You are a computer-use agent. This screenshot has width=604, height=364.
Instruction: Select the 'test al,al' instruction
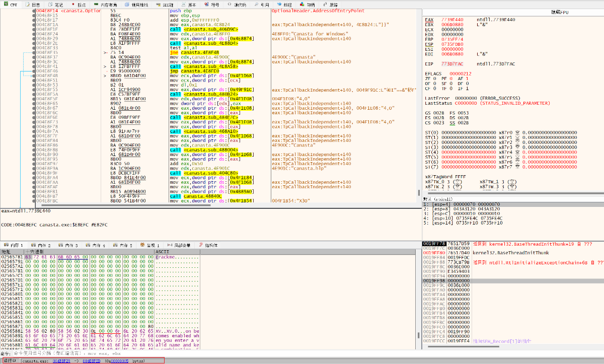(x=182, y=48)
